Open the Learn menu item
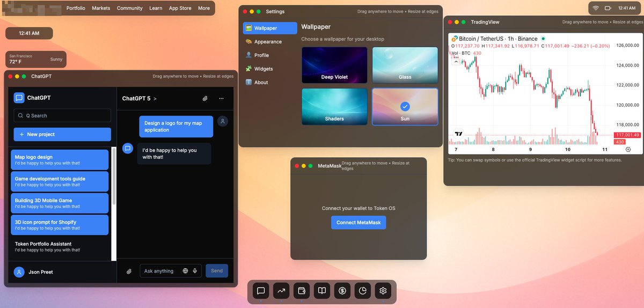Image resolution: width=644 pixels, height=308 pixels. (156, 8)
